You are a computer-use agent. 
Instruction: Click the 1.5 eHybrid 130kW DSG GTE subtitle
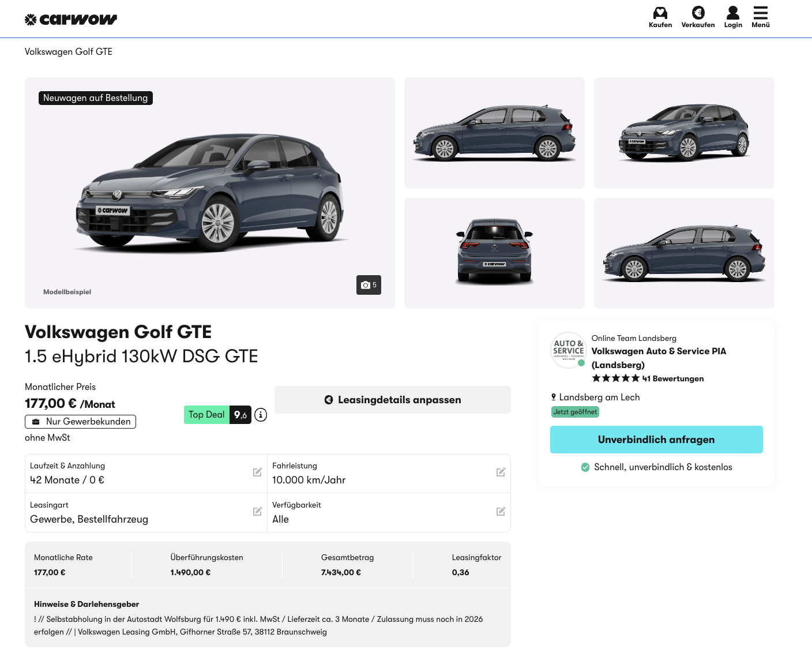click(141, 356)
